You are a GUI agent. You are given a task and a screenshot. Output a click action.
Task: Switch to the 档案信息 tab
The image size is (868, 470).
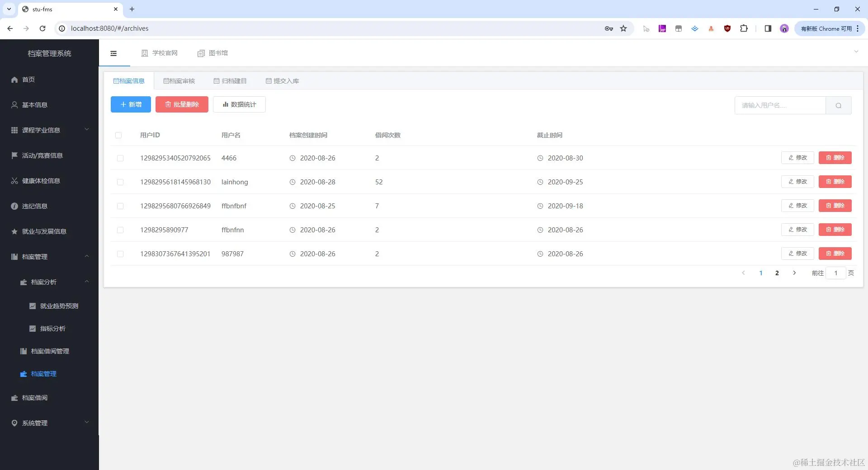pyautogui.click(x=129, y=81)
